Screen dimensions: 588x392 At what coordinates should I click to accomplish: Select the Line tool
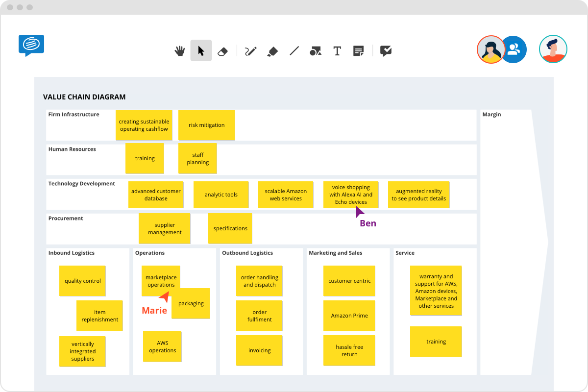294,50
